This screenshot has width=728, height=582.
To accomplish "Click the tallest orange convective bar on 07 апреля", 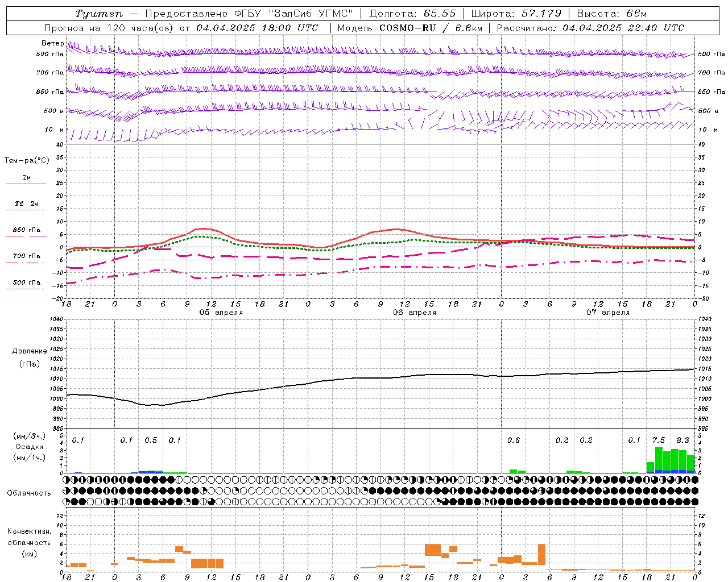I will tap(541, 554).
